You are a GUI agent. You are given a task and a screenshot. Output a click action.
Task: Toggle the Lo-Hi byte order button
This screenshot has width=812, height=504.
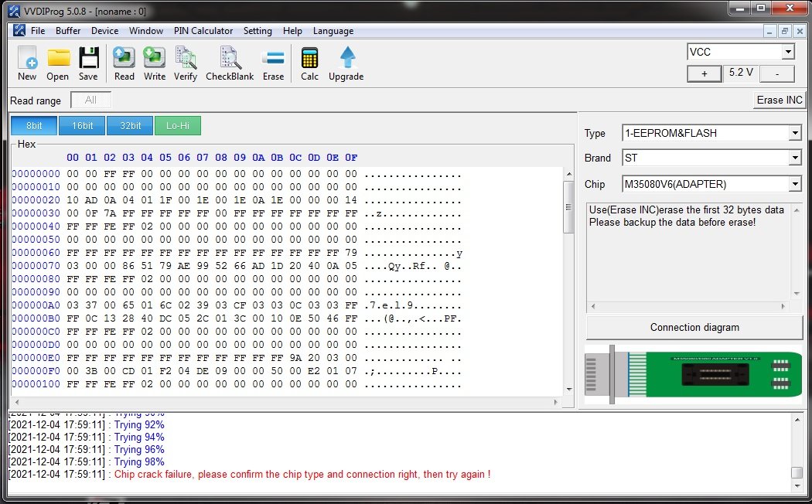pyautogui.click(x=177, y=125)
